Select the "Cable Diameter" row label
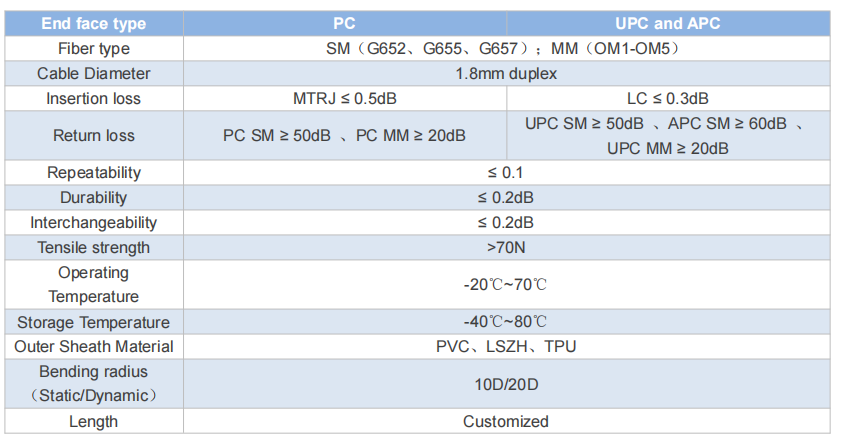The image size is (841, 444). 94,74
